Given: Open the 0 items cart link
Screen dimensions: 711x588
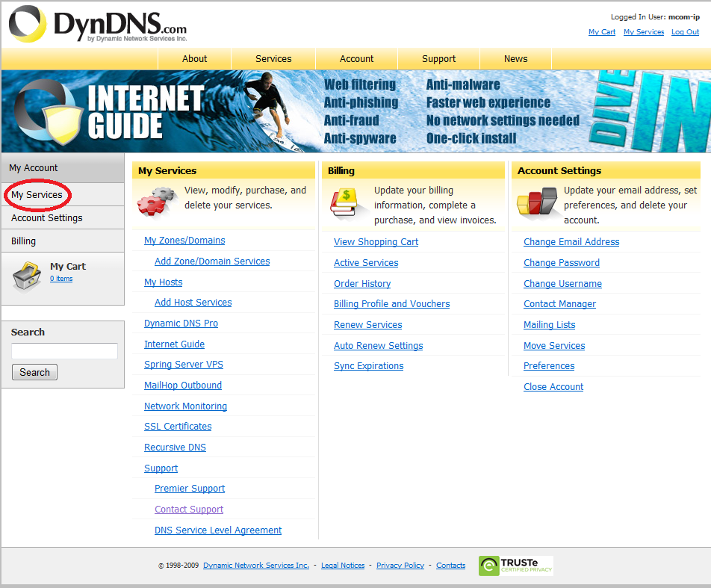Looking at the screenshot, I should point(61,279).
